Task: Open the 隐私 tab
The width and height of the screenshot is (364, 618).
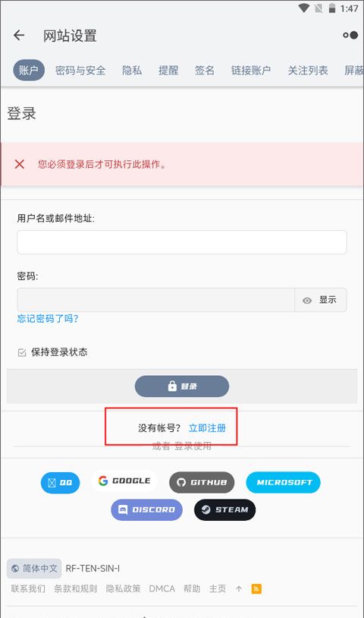Action: [132, 71]
